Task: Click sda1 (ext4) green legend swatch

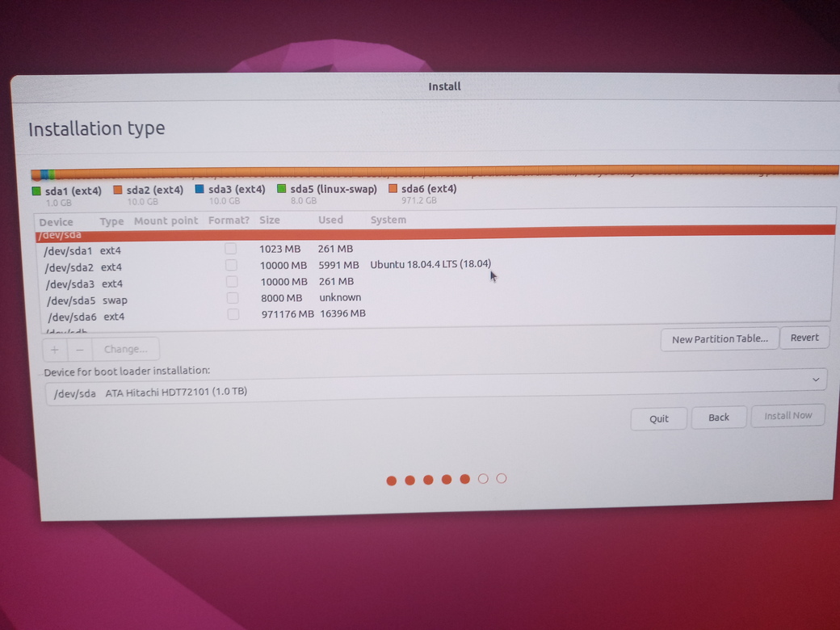Action: [x=36, y=191]
